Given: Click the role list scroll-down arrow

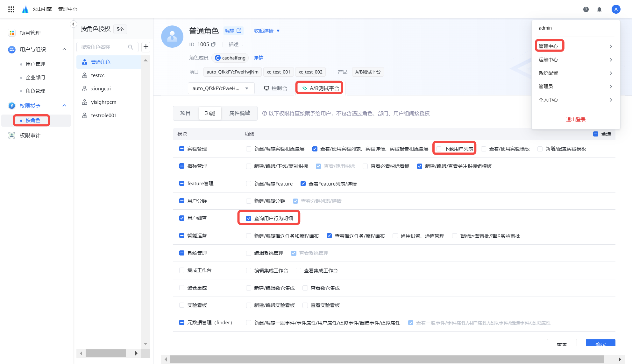Looking at the screenshot, I should (146, 344).
